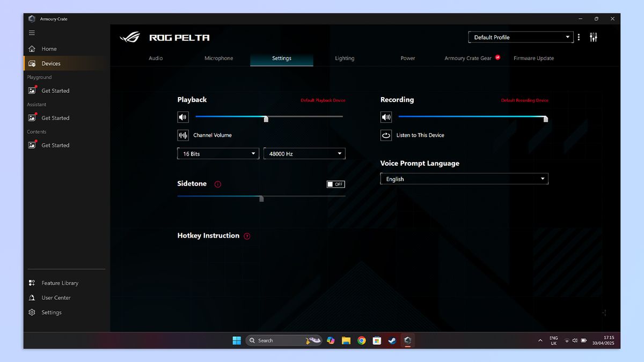
Task: Open the User Center from the sidebar
Action: click(x=32, y=298)
